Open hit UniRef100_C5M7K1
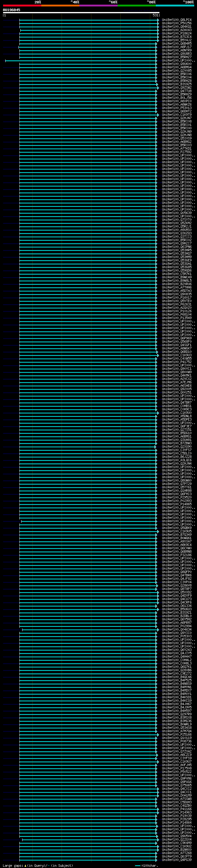 coord(177,274)
